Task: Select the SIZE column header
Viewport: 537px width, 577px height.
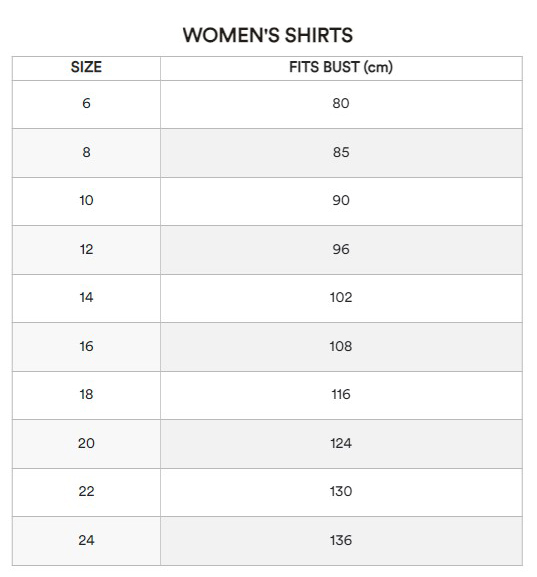Action: (x=86, y=67)
